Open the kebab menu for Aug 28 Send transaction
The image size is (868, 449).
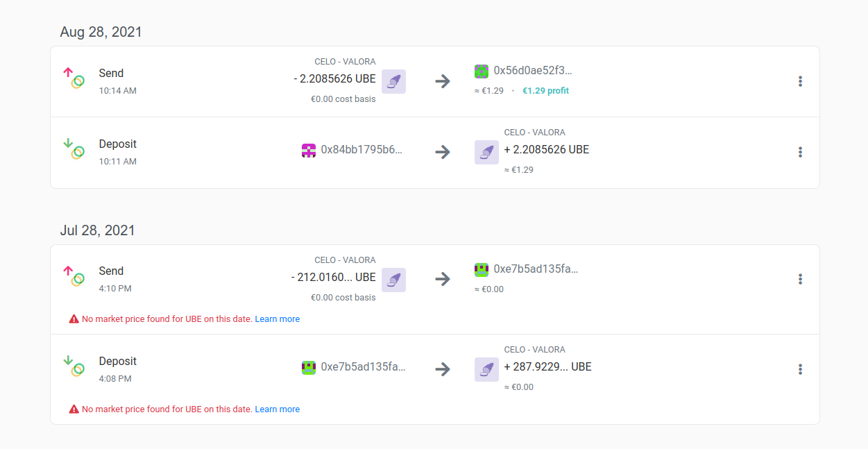pos(800,81)
